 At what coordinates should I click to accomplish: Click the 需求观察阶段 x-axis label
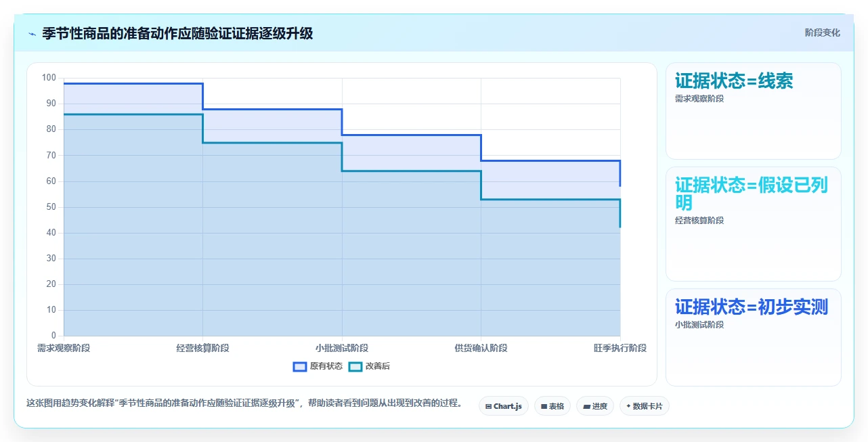64,348
